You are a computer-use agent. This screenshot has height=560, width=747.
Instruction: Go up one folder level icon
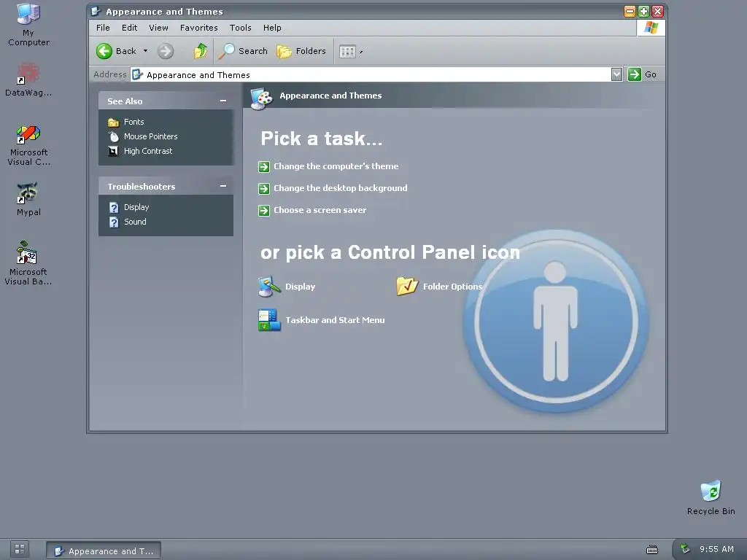point(200,51)
